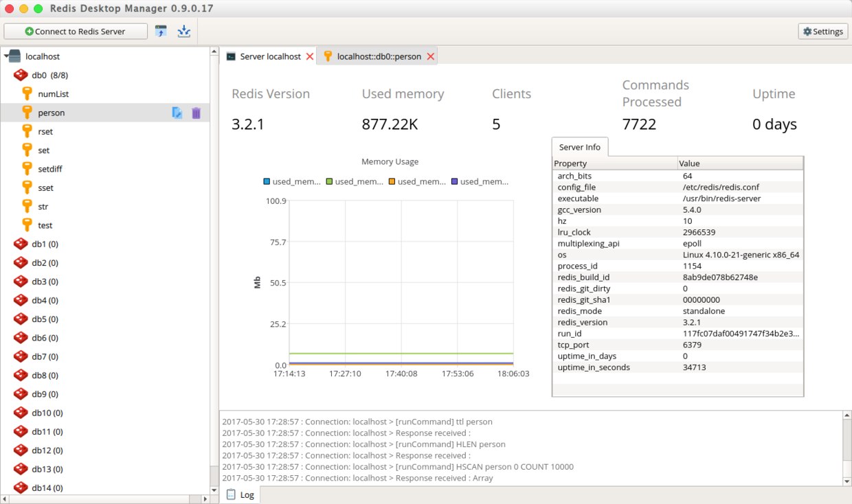Select the Server Info tab
Image resolution: width=852 pixels, height=504 pixels.
580,147
